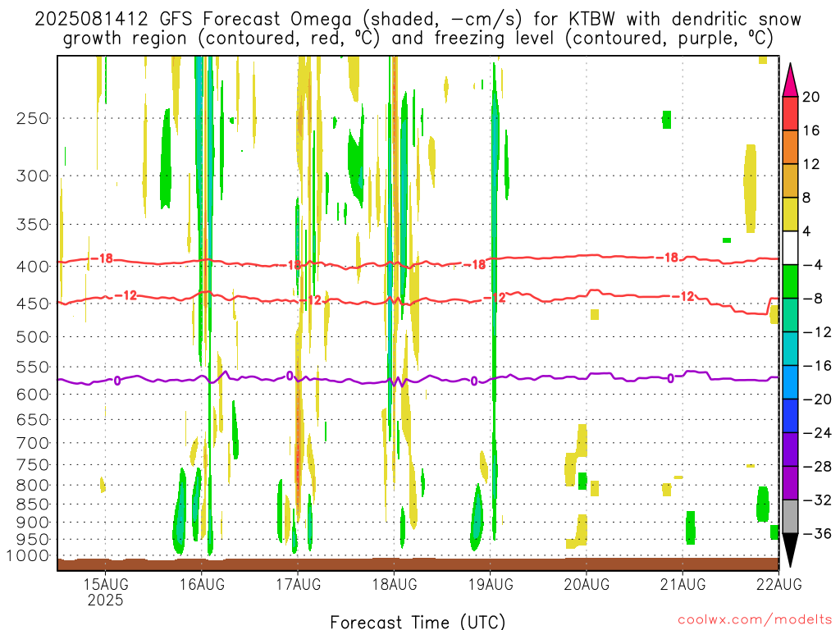This screenshot has width=840, height=630.
Task: Click the colorbar value label -36
Action: [818, 533]
